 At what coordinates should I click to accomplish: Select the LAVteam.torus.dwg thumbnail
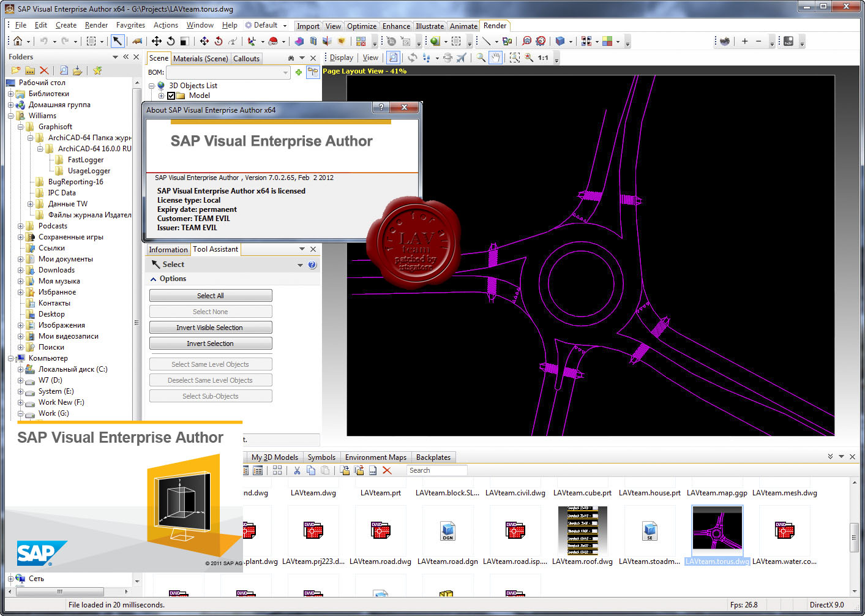coord(717,530)
